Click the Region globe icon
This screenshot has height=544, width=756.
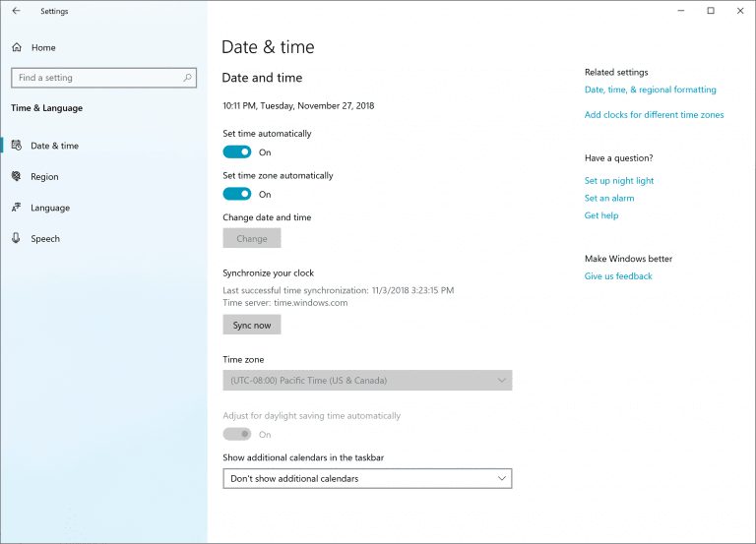[x=16, y=177]
